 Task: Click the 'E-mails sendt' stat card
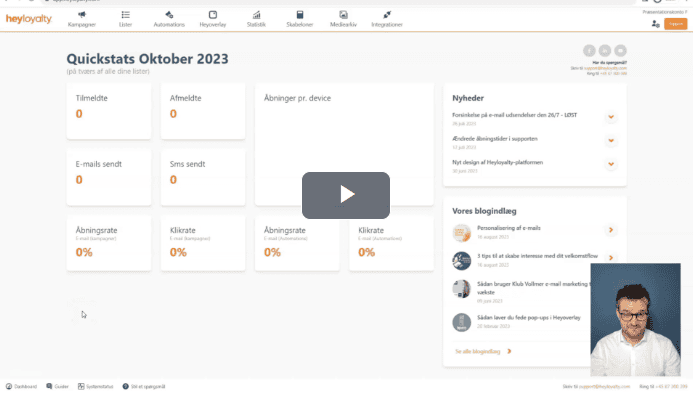coord(109,177)
